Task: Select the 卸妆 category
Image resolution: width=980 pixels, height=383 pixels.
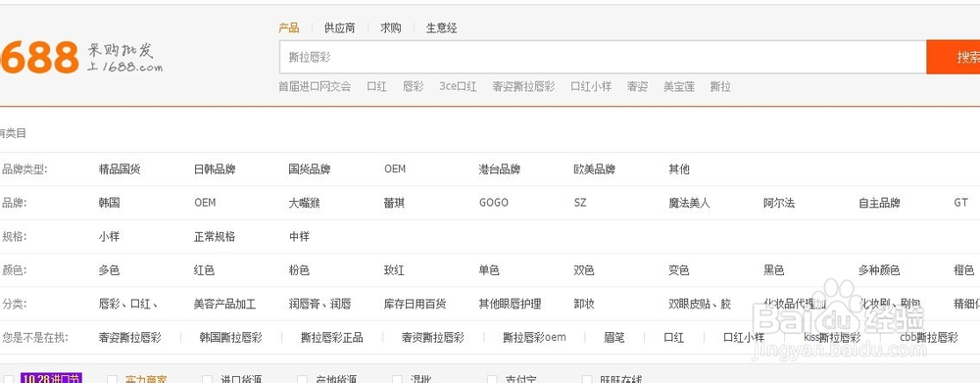Action: [584, 305]
